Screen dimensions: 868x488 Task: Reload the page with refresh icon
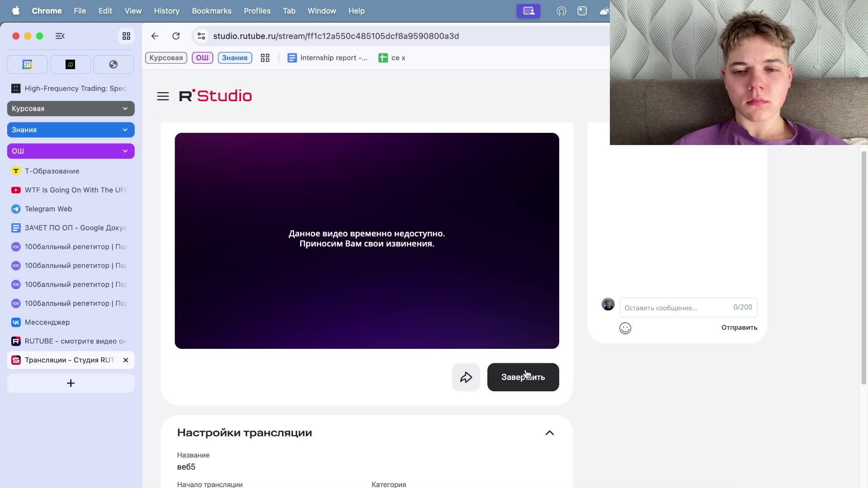pos(176,36)
